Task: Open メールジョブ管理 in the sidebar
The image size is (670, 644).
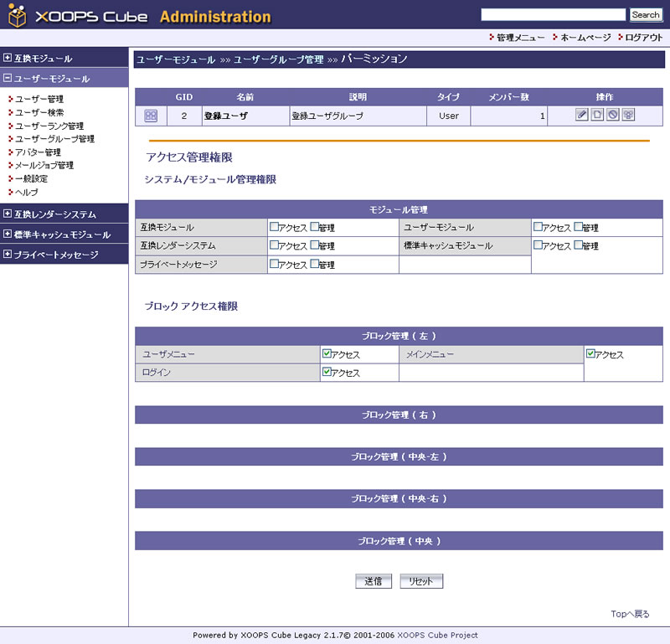Action: (x=44, y=165)
